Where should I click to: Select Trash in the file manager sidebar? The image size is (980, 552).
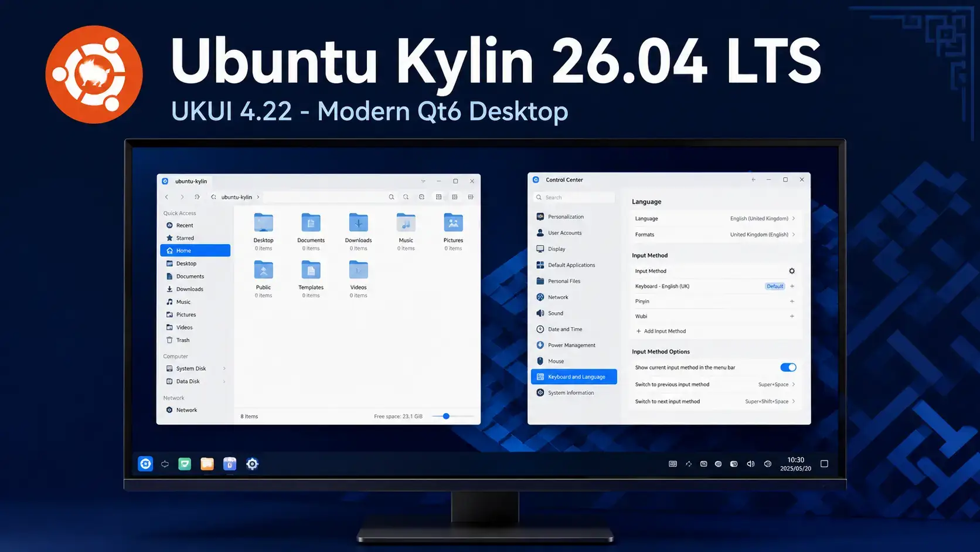[195, 340]
